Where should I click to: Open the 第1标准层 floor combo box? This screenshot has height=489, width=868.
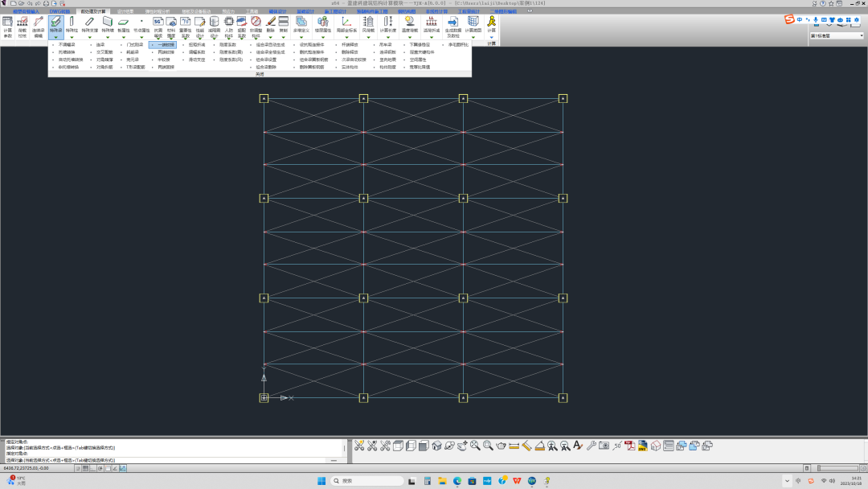pos(837,35)
